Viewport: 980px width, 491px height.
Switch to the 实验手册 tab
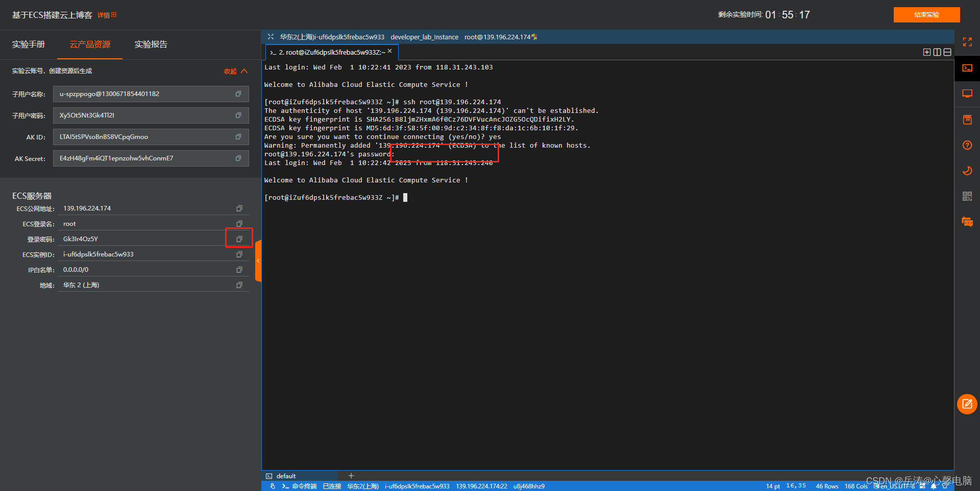[29, 44]
